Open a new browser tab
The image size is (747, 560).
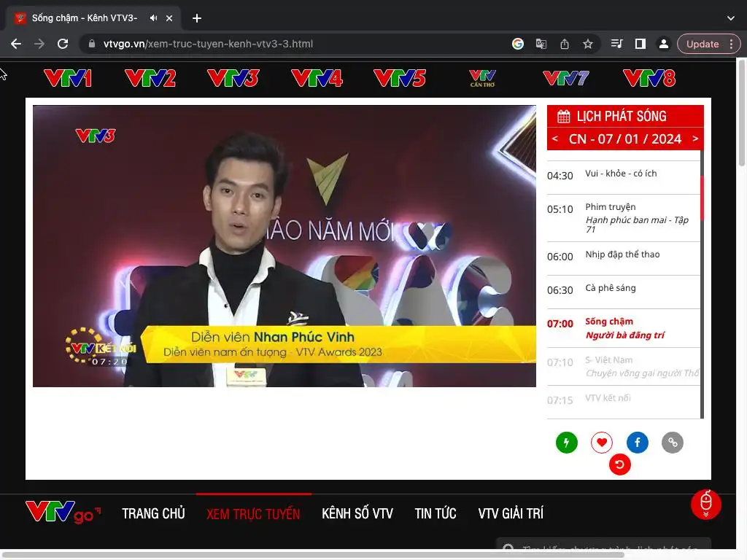197,18
